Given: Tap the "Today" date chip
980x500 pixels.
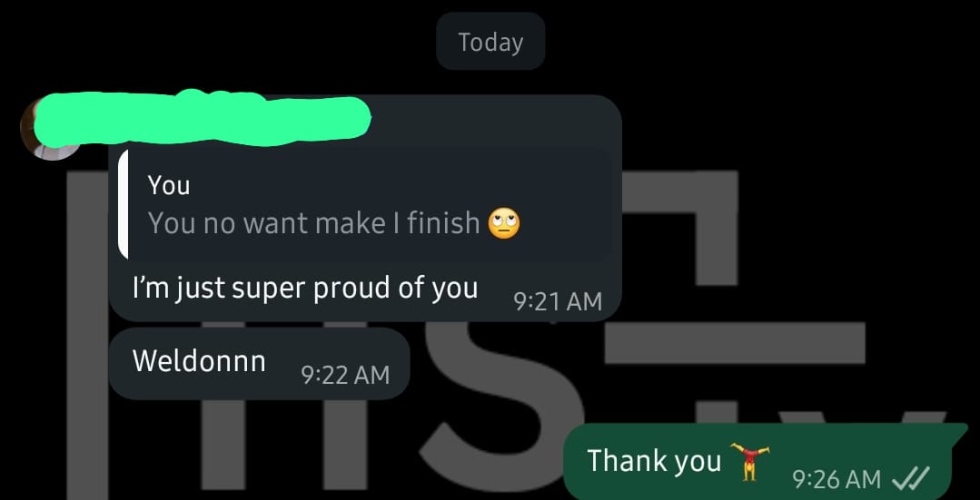Looking at the screenshot, I should pyautogui.click(x=490, y=42).
